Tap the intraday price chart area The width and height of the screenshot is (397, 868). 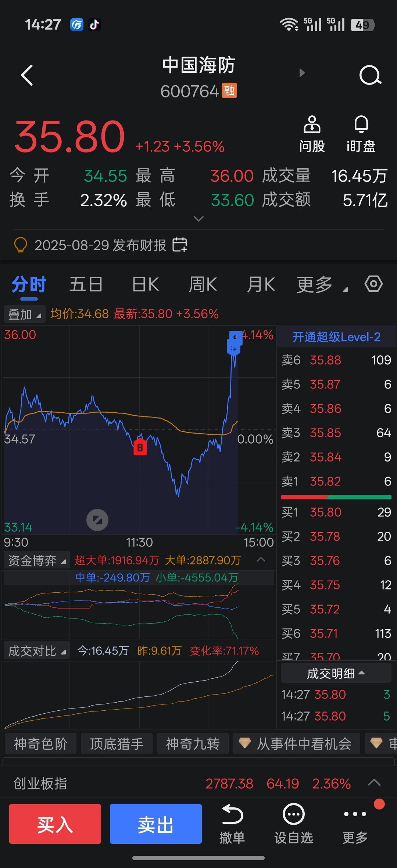[x=139, y=429]
